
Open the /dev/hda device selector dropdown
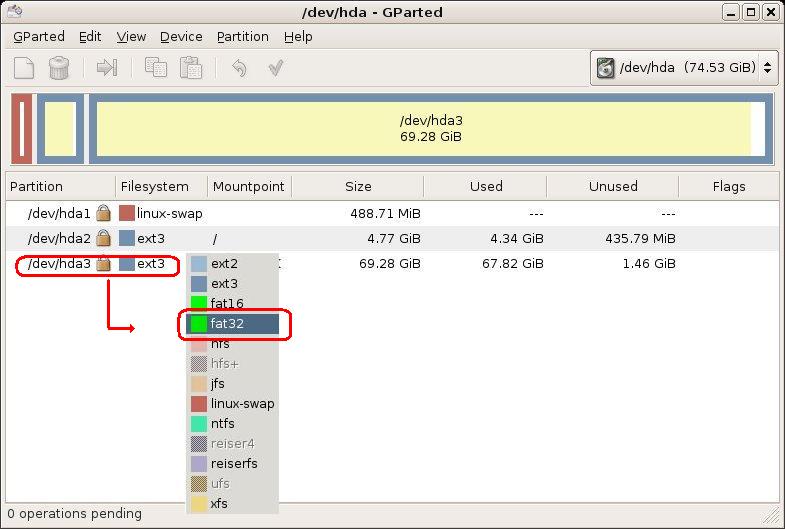click(685, 68)
